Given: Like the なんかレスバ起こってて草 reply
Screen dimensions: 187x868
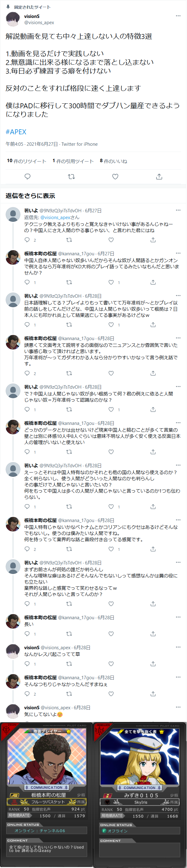Looking at the screenshot, I should [111, 663].
